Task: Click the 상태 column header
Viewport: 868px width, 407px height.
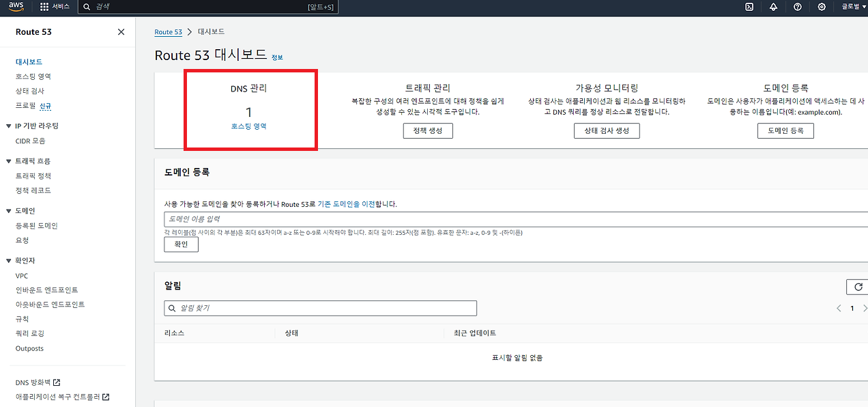Action: click(x=291, y=333)
